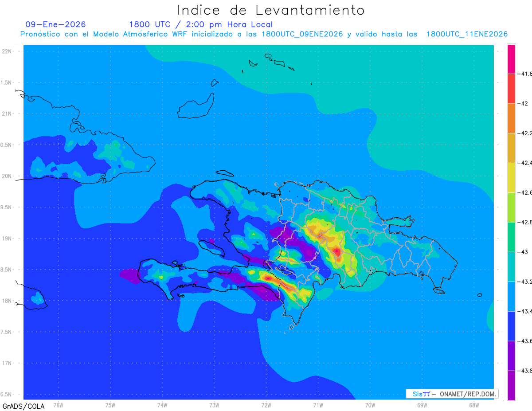This screenshot has height=411, width=532.
Task: Click the orange color bar segment between -42 and -42.2
Action: 511,118
